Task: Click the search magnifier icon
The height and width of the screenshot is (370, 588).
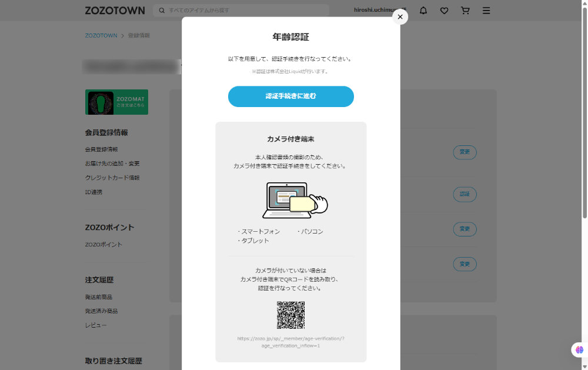Action: [x=162, y=11]
